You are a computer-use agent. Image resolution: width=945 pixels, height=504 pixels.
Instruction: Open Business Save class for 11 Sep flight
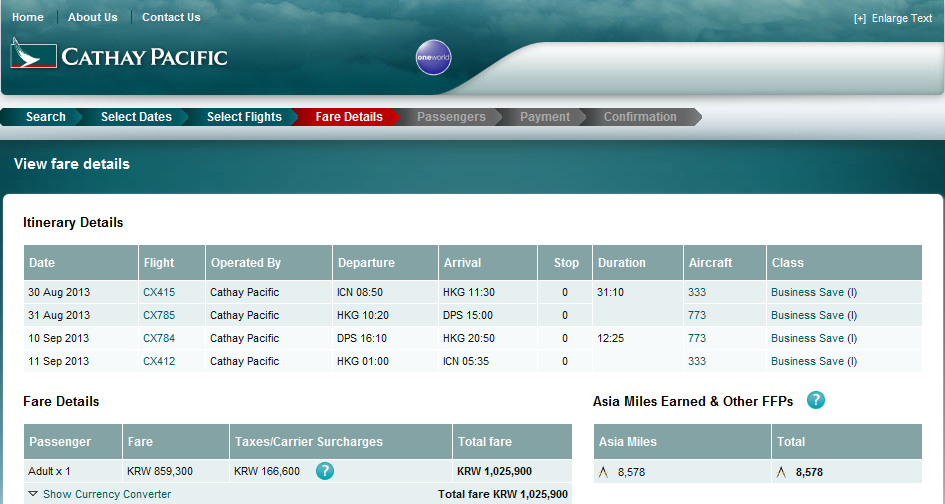tap(807, 361)
